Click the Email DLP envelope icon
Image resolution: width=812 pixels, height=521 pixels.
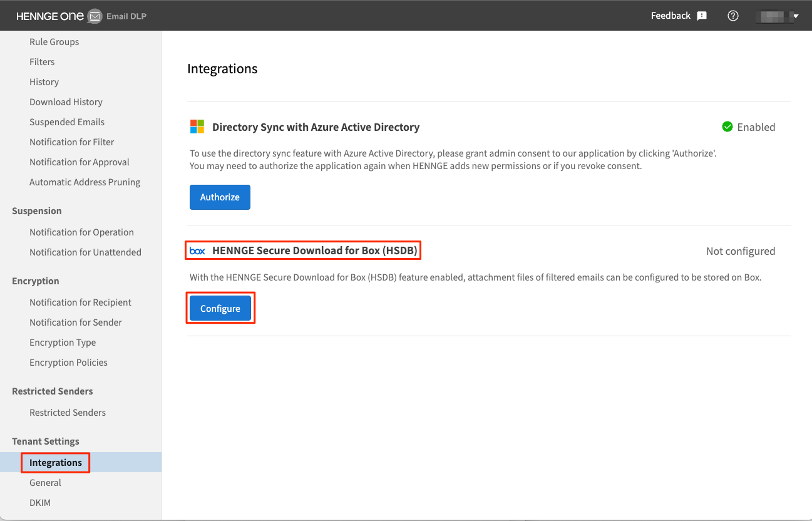point(95,16)
